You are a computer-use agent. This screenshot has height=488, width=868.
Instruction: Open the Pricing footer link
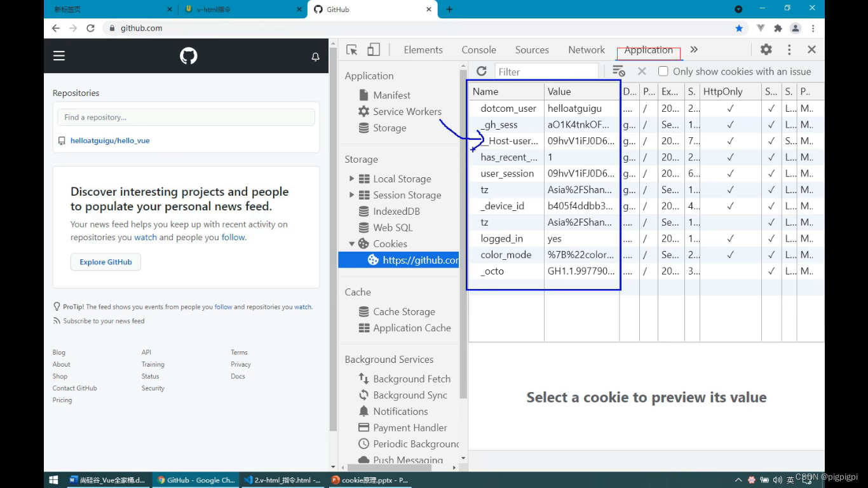click(62, 400)
